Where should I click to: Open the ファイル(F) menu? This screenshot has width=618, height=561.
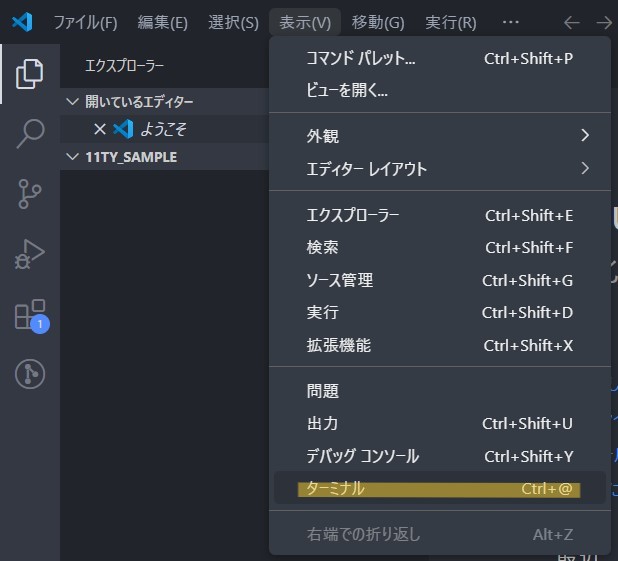[85, 22]
